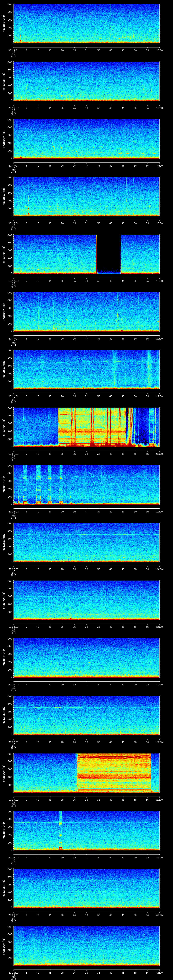Click the 23:17:00 start time label

pyautogui.click(x=13, y=223)
